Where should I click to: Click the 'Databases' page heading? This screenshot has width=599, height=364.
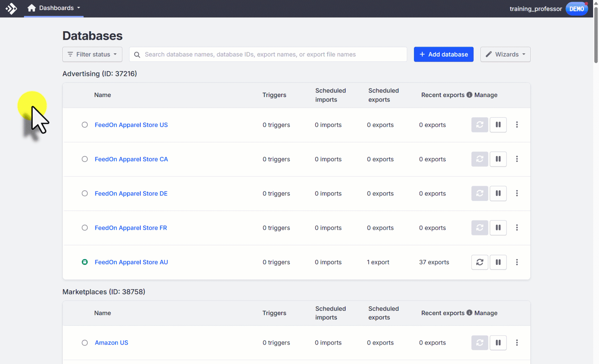[93, 36]
